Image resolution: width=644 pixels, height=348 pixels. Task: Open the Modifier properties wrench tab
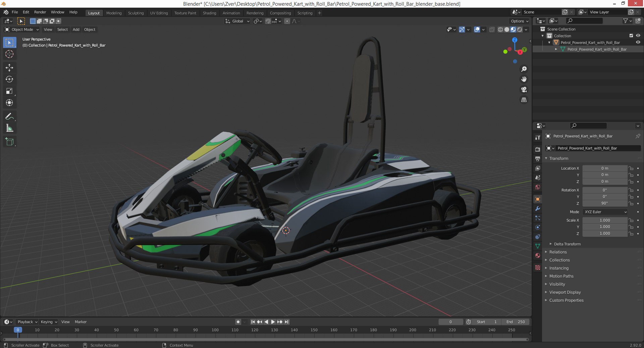tap(538, 209)
